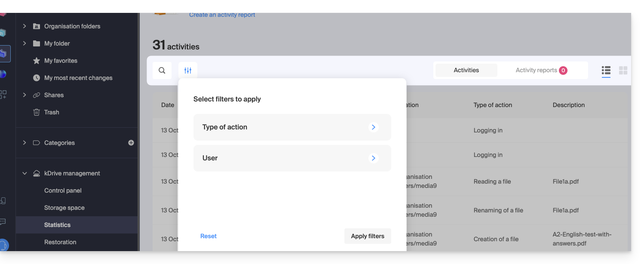Viewport: 644px width, 264px height.
Task: Click the search magnifier icon
Action: [162, 71]
